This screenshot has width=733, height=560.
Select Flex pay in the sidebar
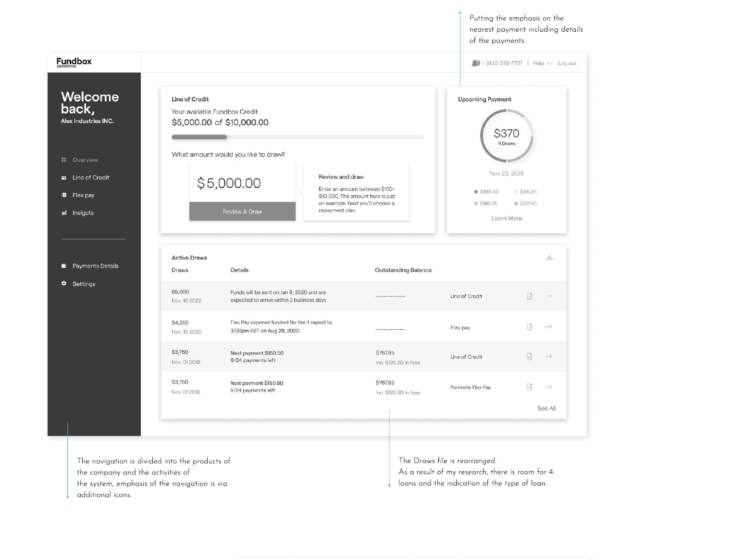[83, 195]
